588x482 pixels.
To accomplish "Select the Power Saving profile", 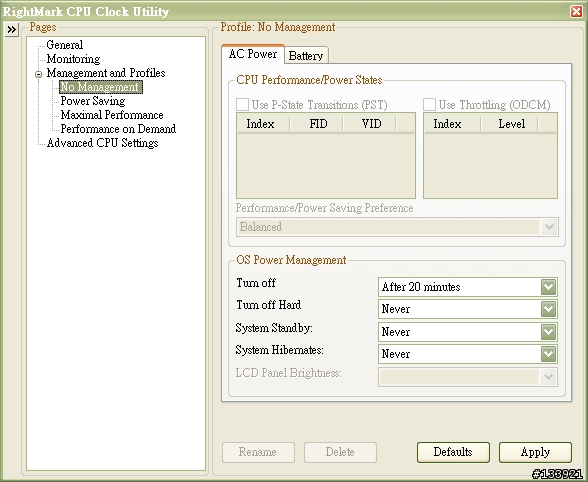I will point(93,101).
